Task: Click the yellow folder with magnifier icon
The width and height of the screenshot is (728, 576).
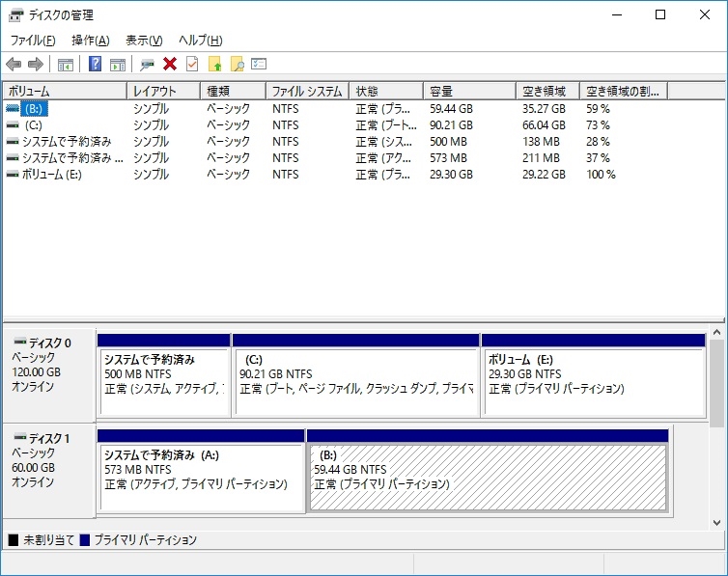Action: click(237, 65)
